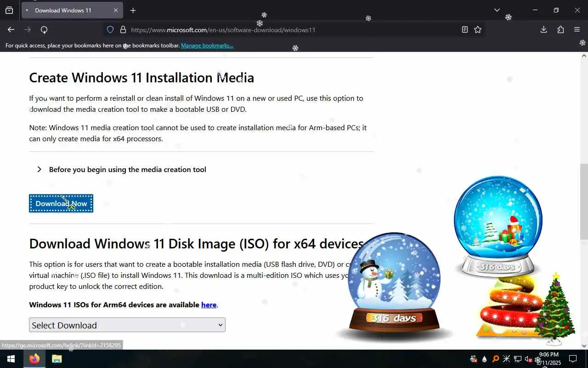The width and height of the screenshot is (588, 368).
Task: Go back to the previous page
Action: coord(11,29)
